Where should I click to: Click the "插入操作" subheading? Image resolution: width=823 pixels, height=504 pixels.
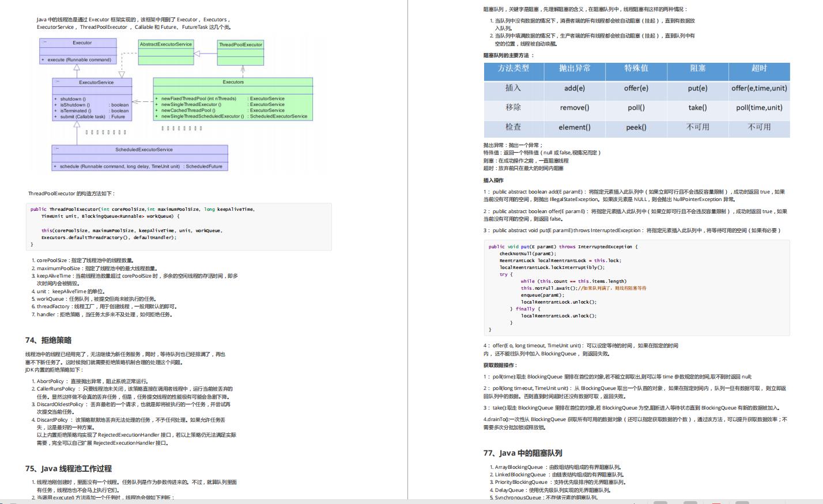(x=493, y=180)
